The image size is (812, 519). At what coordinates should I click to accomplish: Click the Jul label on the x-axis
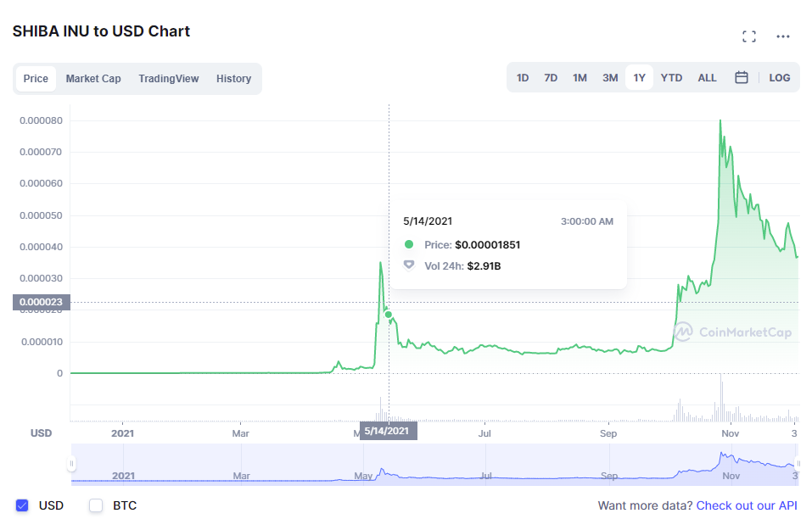tap(484, 433)
